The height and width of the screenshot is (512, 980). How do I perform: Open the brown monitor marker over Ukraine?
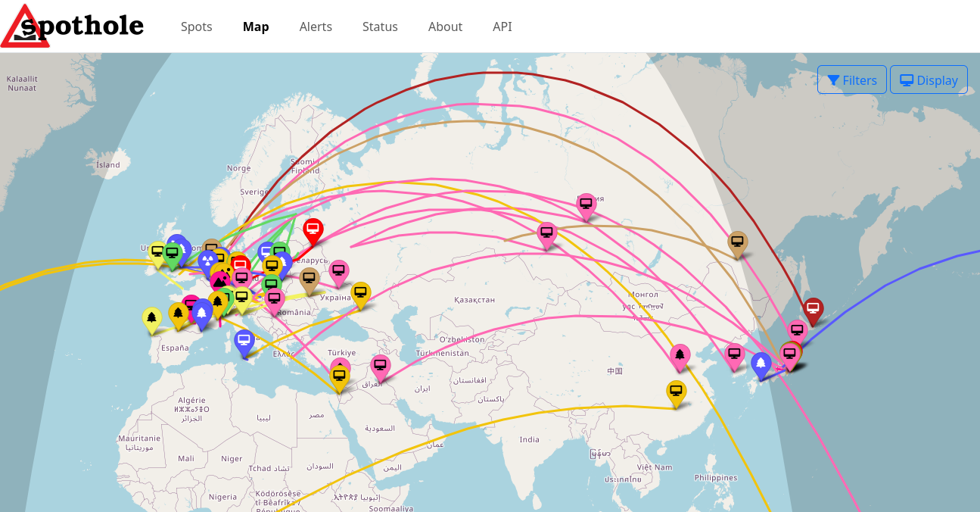(x=309, y=277)
